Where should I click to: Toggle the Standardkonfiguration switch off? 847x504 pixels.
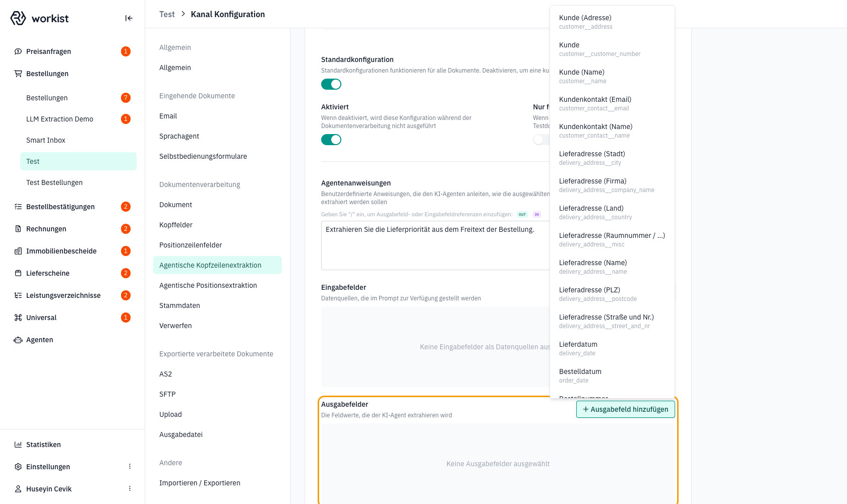[x=331, y=84]
